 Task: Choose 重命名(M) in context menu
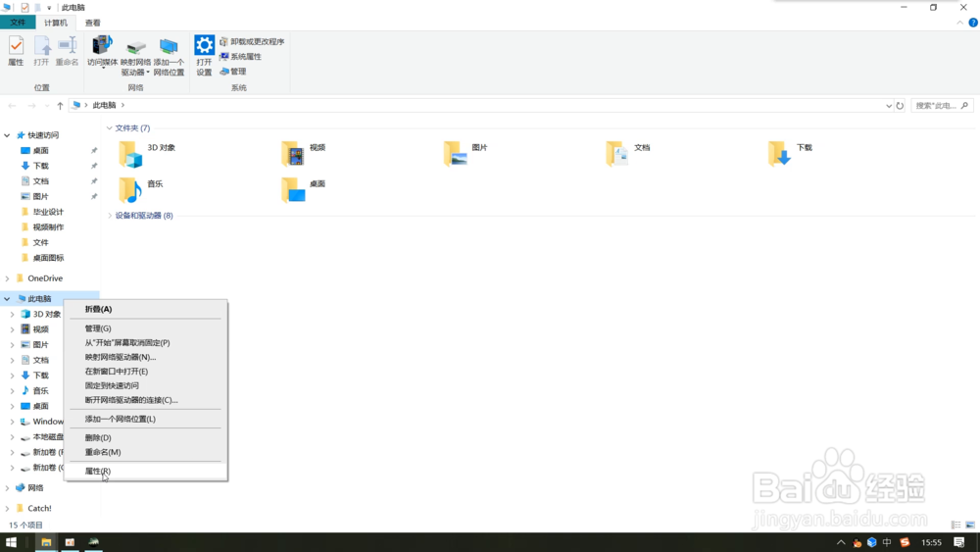click(x=146, y=452)
